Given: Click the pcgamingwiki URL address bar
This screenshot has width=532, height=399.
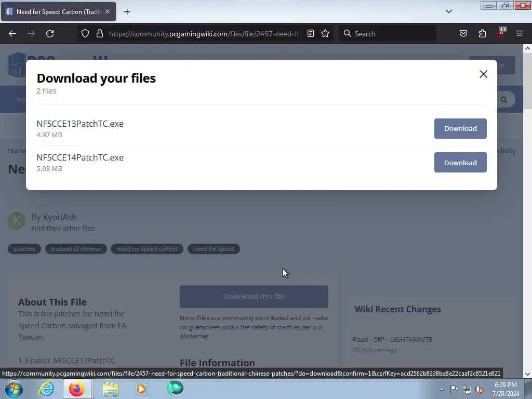Looking at the screenshot, I should [205, 34].
